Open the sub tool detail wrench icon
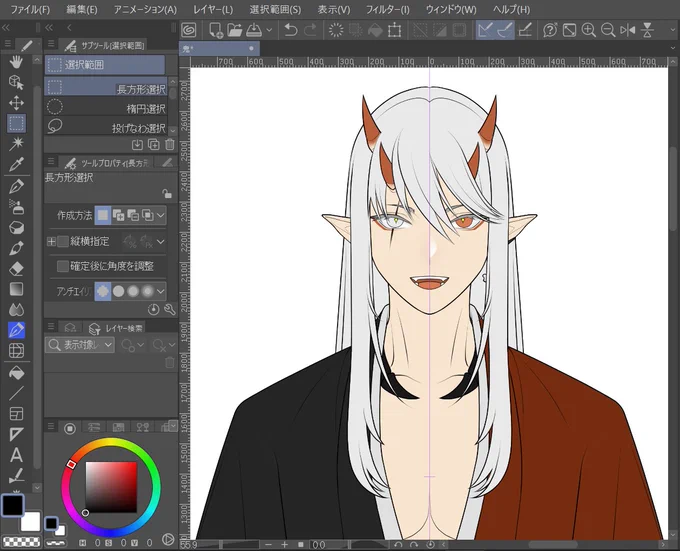Screen dimensions: 680x551 pos(170,309)
